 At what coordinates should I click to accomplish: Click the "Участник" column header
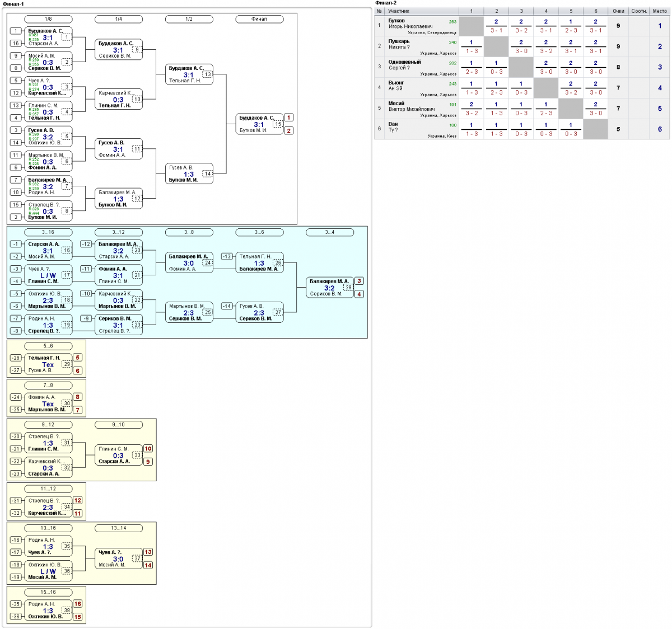tap(399, 11)
